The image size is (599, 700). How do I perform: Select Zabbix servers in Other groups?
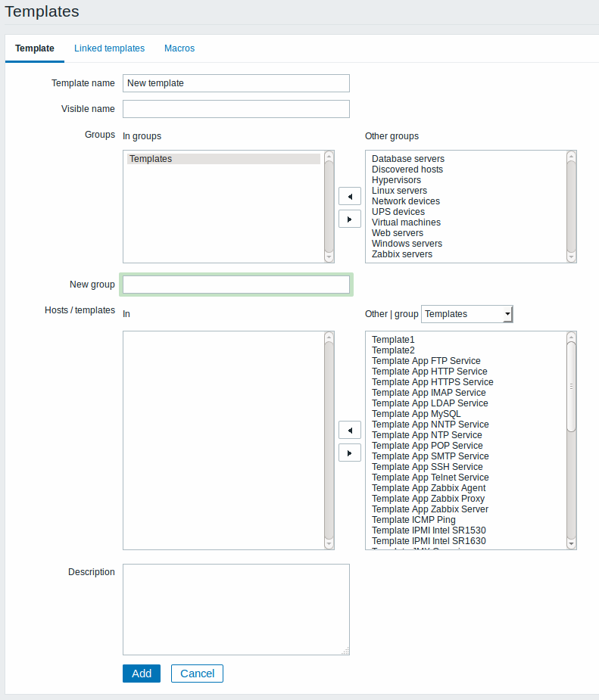[x=402, y=254]
